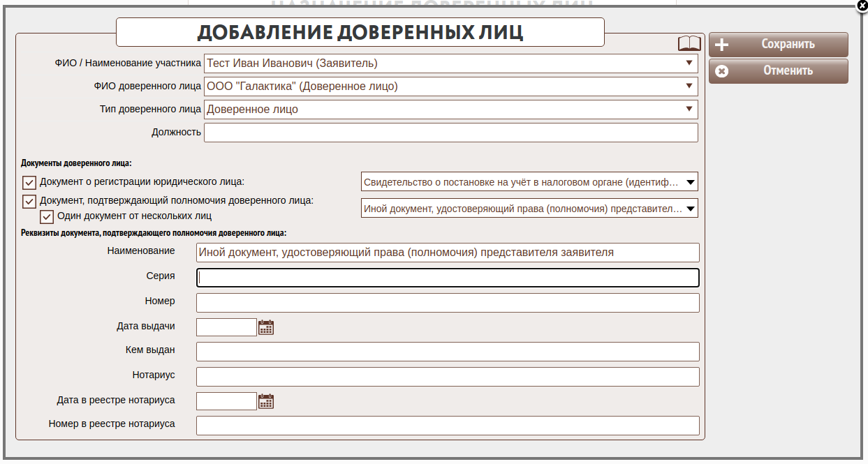Screen dimensions: 868x464
Task: Click the Нотариус input field
Action: click(447, 377)
